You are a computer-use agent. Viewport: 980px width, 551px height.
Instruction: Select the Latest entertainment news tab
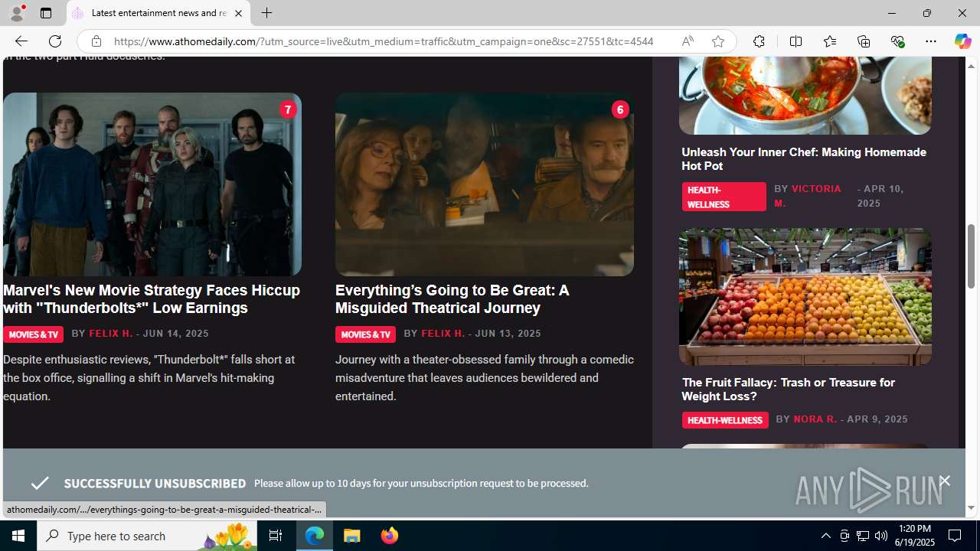[x=158, y=13]
